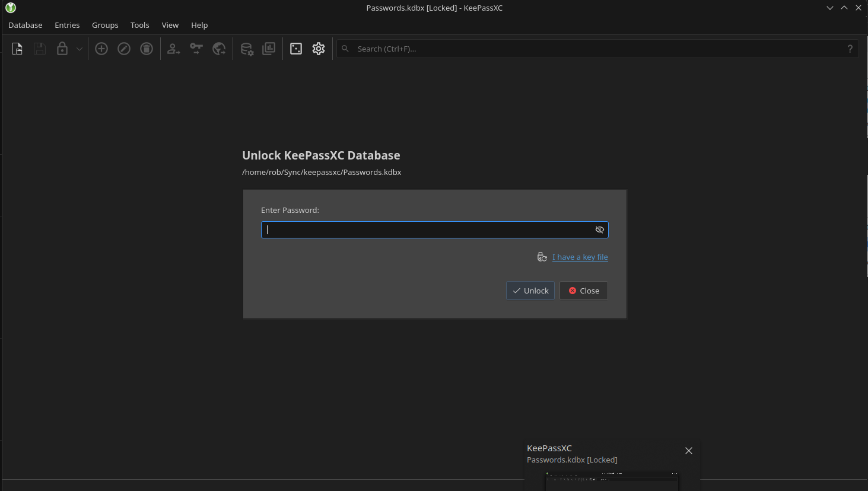Screen dimensions: 868x491
Task: Click the Open Database toolbar icon
Action: point(17,49)
